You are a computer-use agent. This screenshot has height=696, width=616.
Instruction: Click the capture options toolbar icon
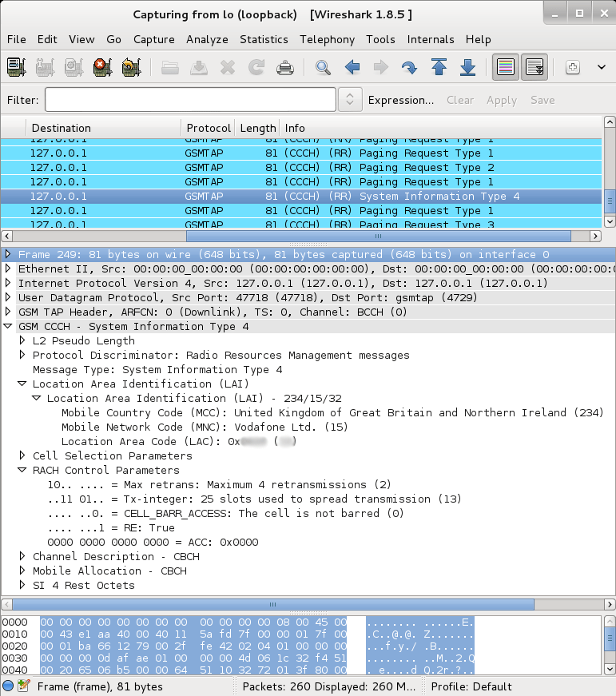pos(45,67)
